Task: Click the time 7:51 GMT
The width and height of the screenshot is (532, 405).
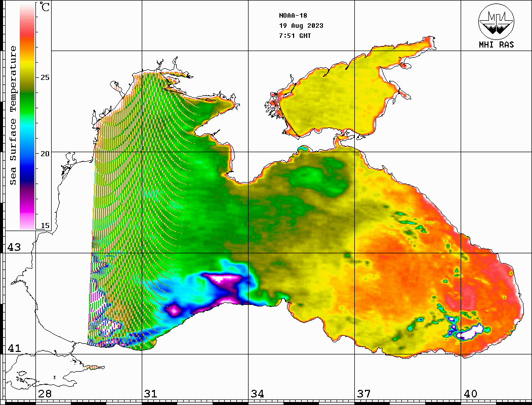Action: click(295, 35)
